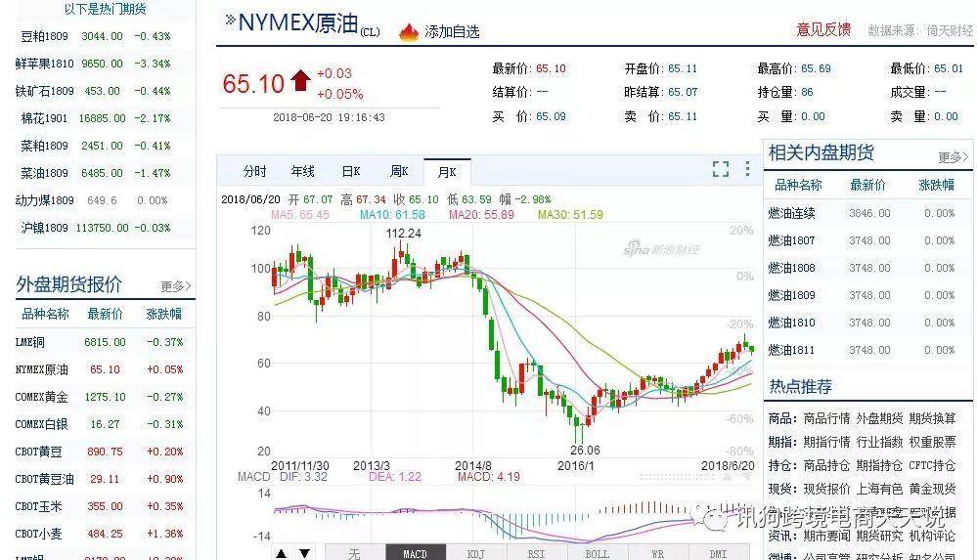
Task: Switch to 年线 chart tab
Action: click(303, 171)
